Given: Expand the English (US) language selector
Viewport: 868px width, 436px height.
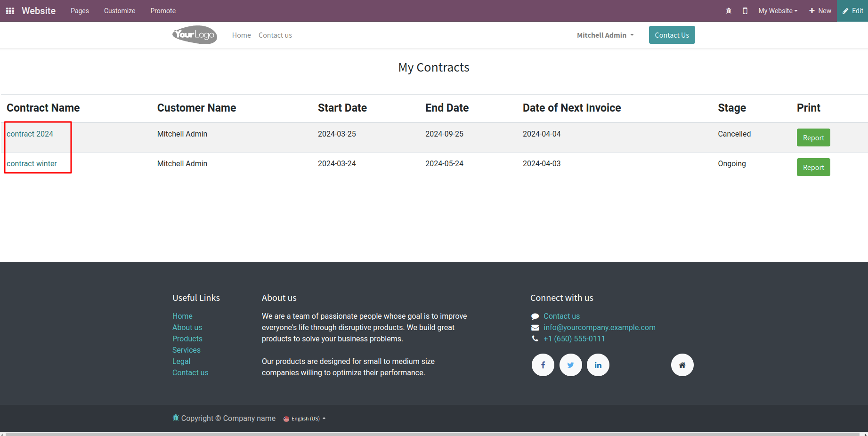Looking at the screenshot, I should point(305,419).
